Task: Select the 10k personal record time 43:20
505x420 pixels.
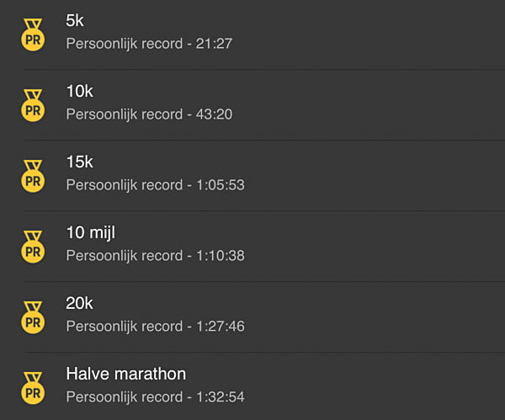Action: click(x=214, y=114)
